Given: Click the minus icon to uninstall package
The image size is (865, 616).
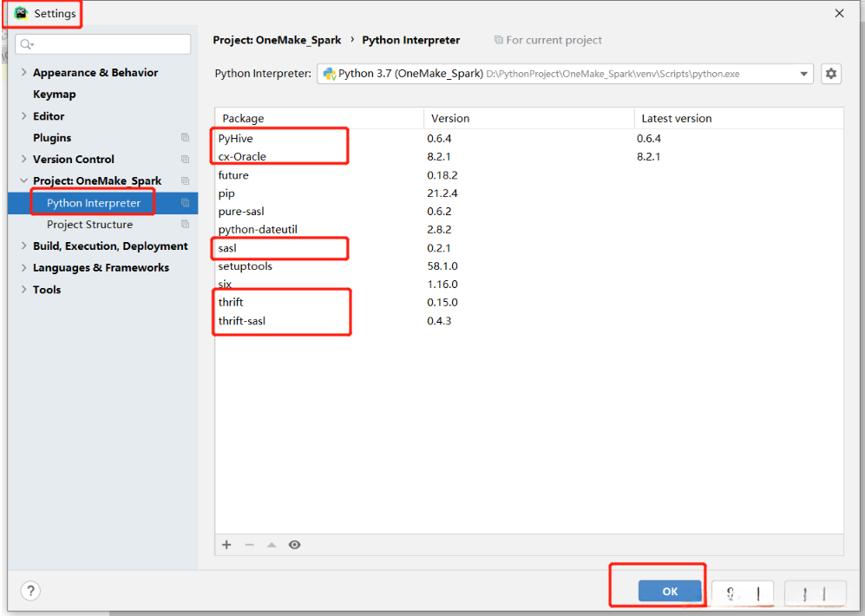Looking at the screenshot, I should [x=249, y=545].
